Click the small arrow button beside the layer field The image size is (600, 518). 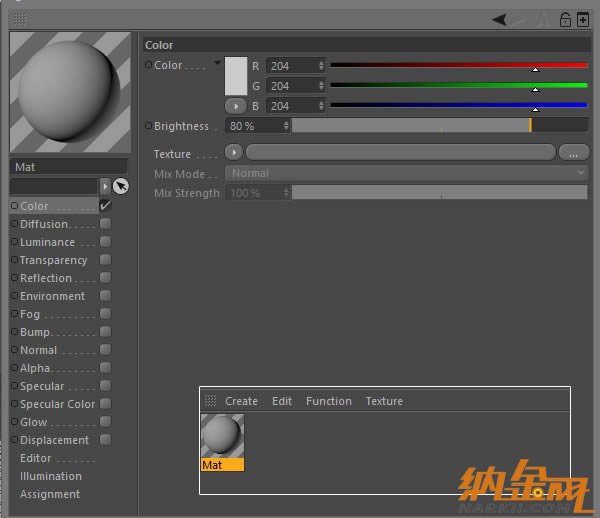(x=105, y=186)
